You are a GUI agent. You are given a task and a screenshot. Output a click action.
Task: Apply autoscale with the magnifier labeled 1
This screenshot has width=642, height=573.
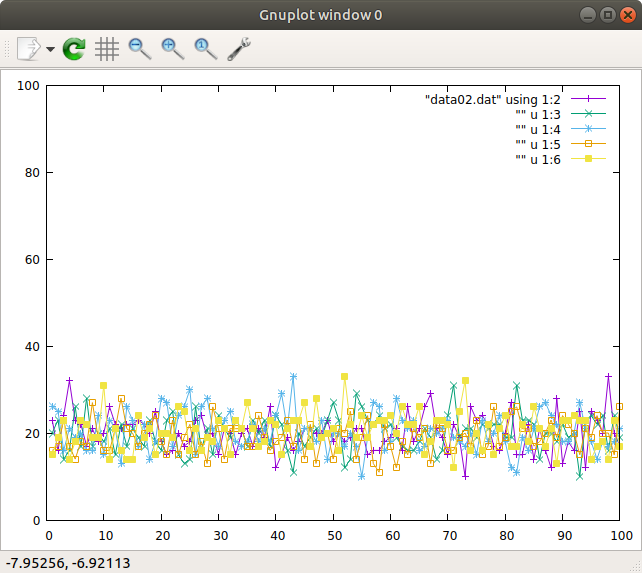coord(206,49)
